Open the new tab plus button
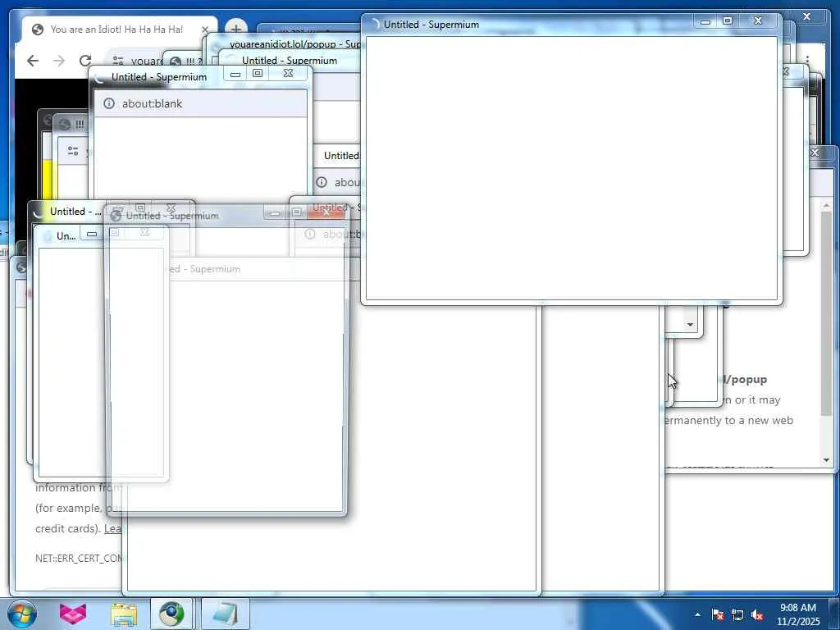This screenshot has height=630, width=840. coord(235,29)
